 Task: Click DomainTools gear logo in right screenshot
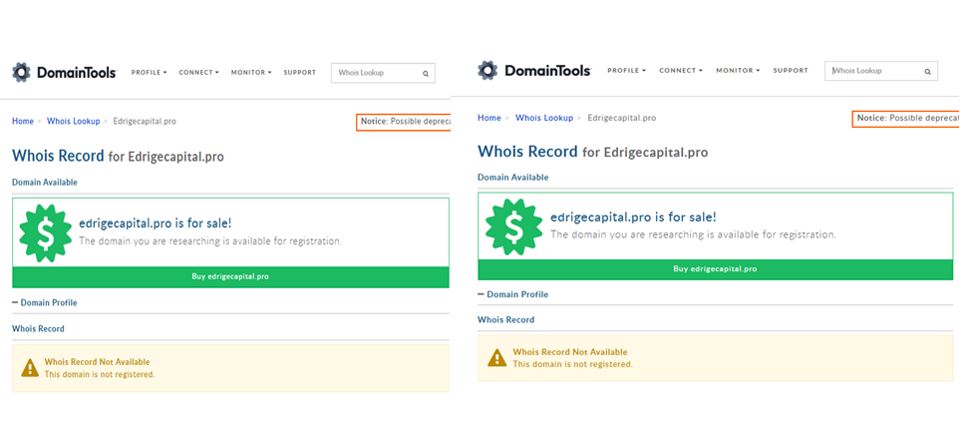point(488,70)
